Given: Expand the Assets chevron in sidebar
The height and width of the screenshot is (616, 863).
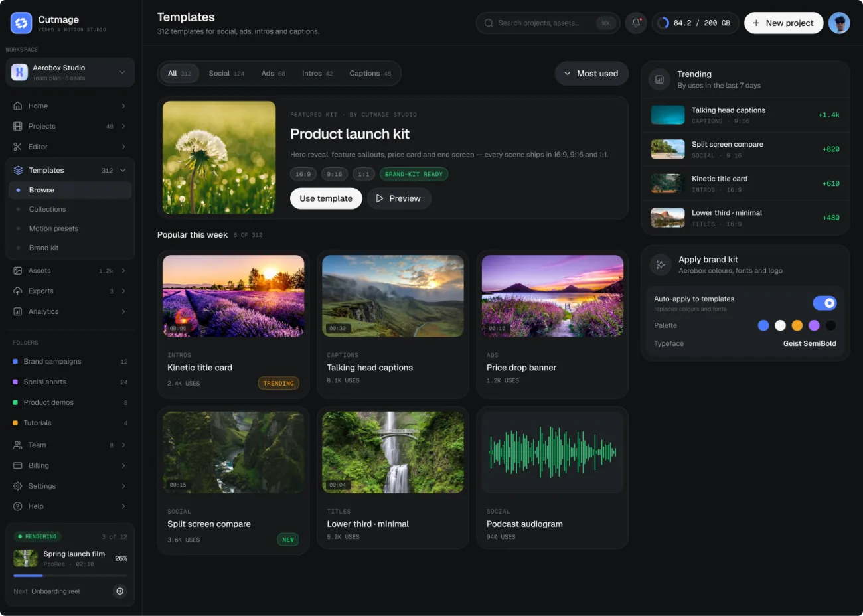Looking at the screenshot, I should coord(123,271).
